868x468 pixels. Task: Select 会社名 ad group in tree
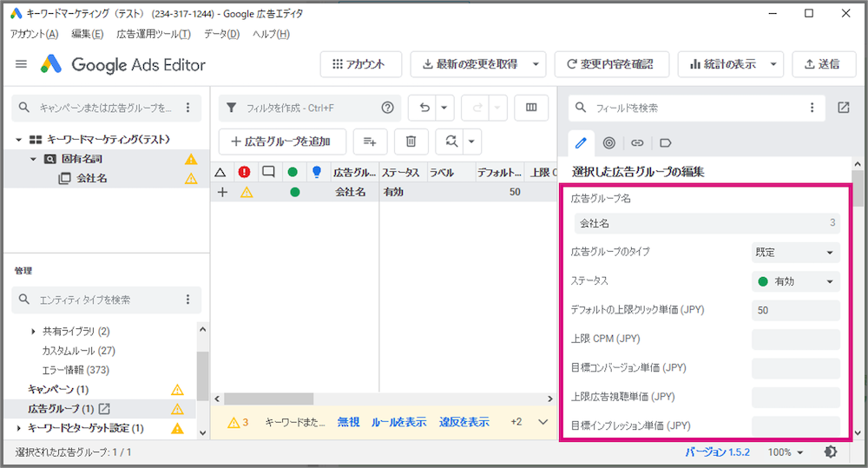pos(92,178)
